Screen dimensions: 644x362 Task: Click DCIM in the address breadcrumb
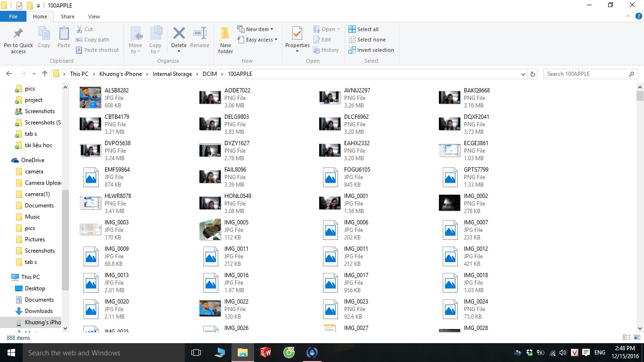click(209, 74)
